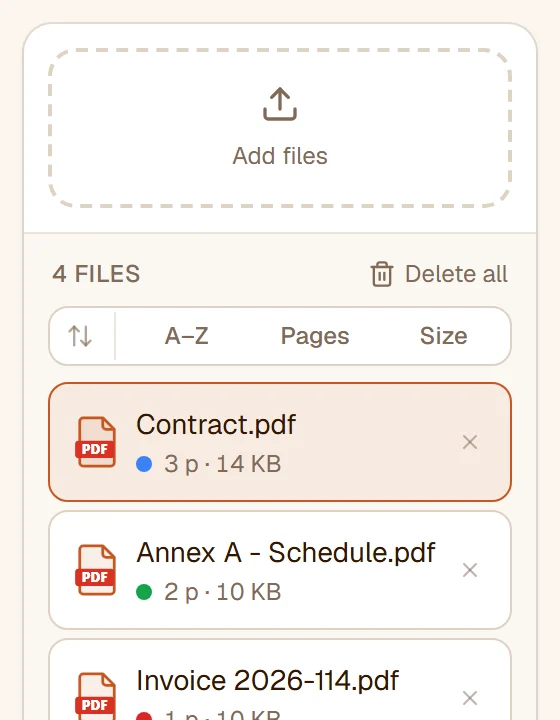Click the Delete all button

point(439,274)
